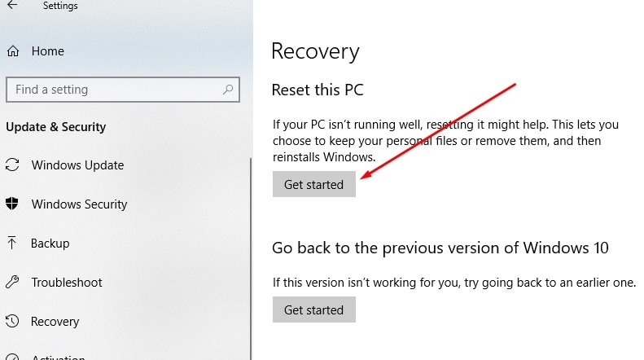Go to Home in the sidebar

point(47,51)
